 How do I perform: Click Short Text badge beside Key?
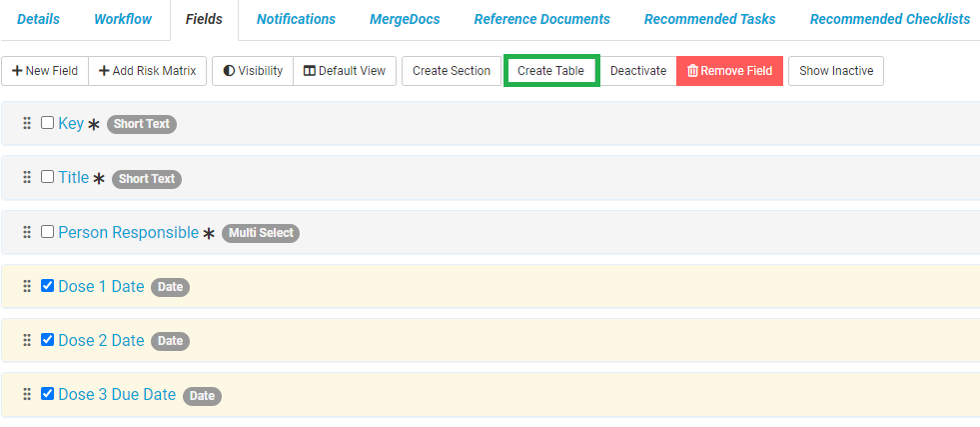pos(142,124)
